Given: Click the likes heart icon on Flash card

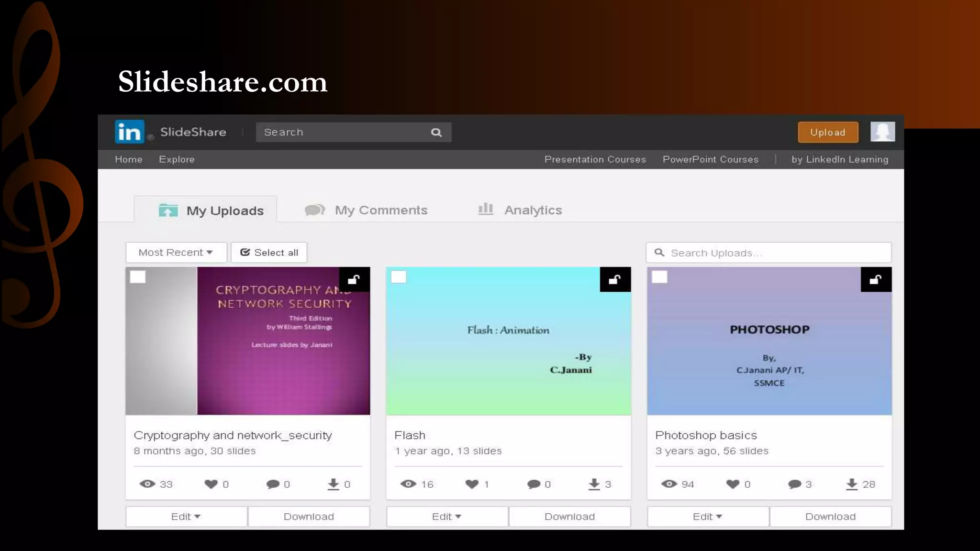Looking at the screenshot, I should [x=472, y=484].
